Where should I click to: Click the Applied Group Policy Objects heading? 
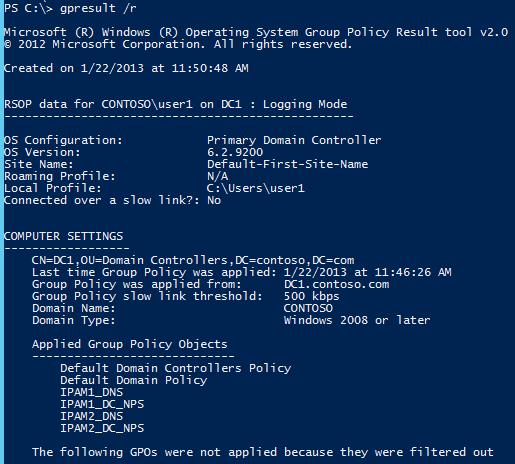(x=130, y=344)
